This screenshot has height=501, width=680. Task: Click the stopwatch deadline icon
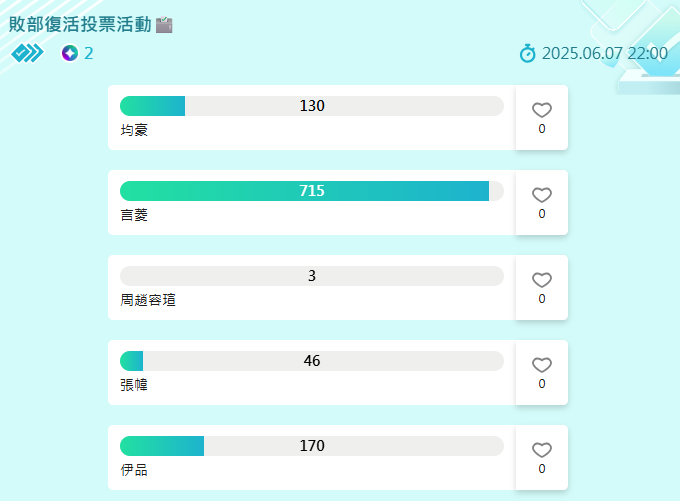click(x=527, y=53)
